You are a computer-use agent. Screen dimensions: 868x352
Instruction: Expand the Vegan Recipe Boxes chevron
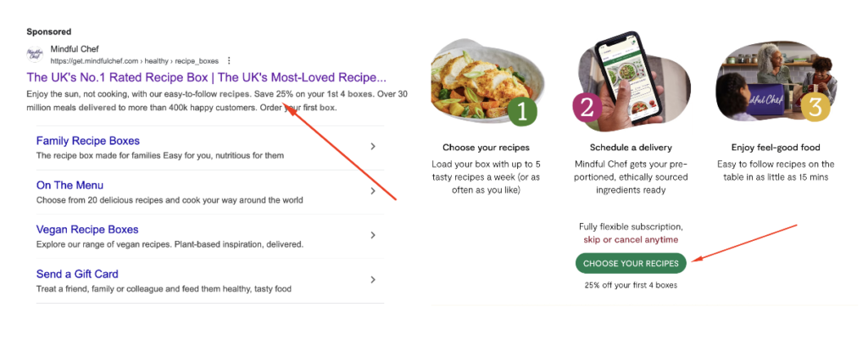[x=373, y=235]
